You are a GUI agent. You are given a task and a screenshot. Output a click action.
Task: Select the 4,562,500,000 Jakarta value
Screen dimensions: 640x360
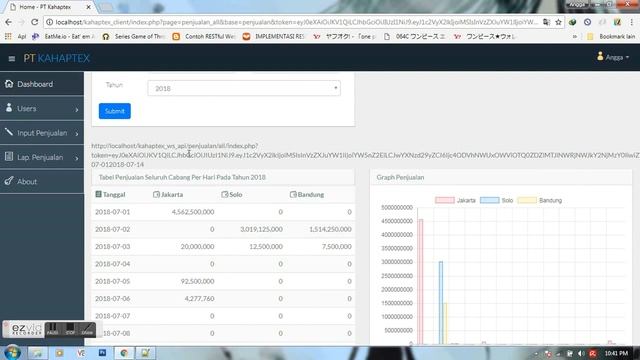pyautogui.click(x=193, y=212)
